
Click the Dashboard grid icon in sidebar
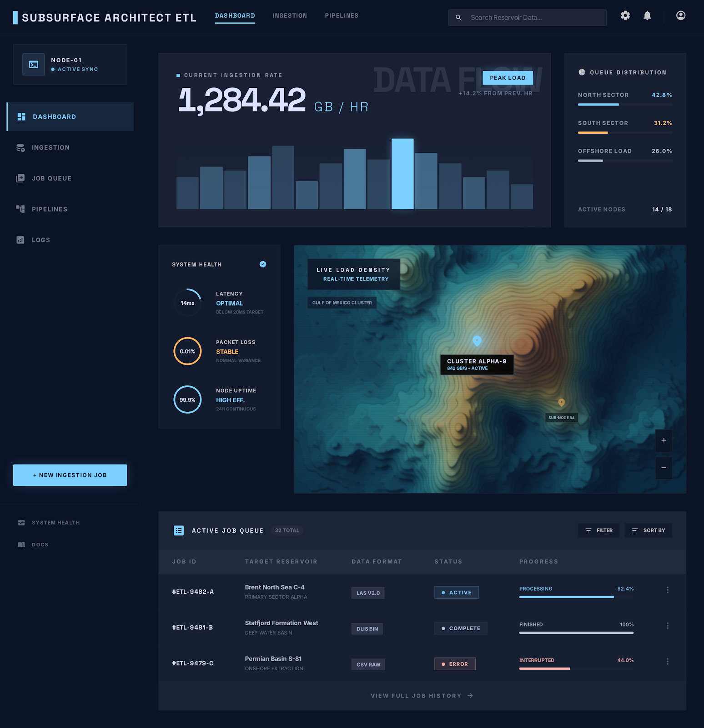pos(21,116)
